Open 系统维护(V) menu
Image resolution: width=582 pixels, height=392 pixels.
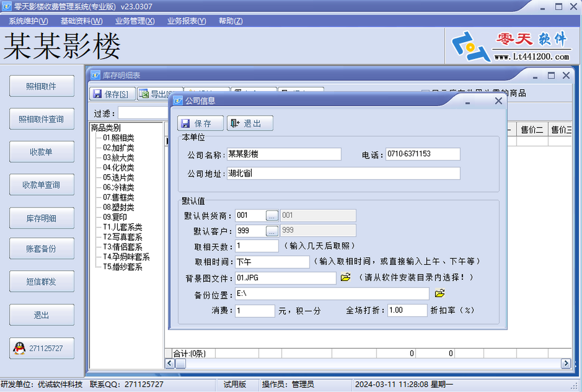(29, 21)
